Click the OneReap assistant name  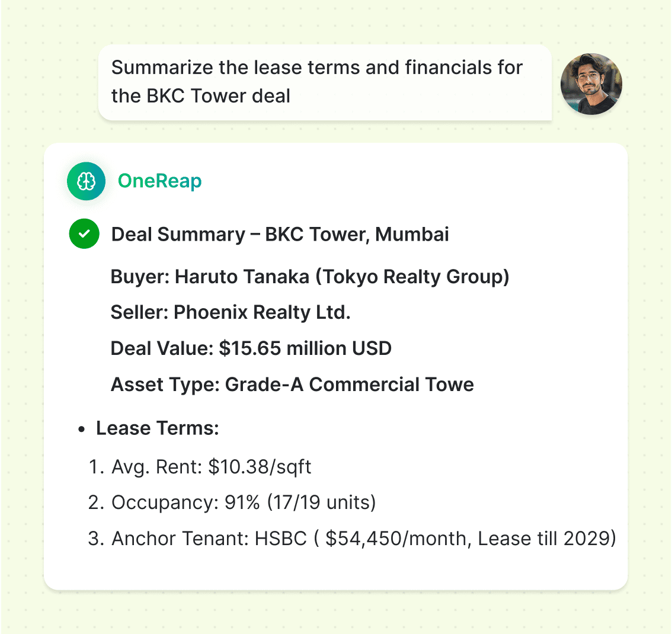[x=159, y=181]
